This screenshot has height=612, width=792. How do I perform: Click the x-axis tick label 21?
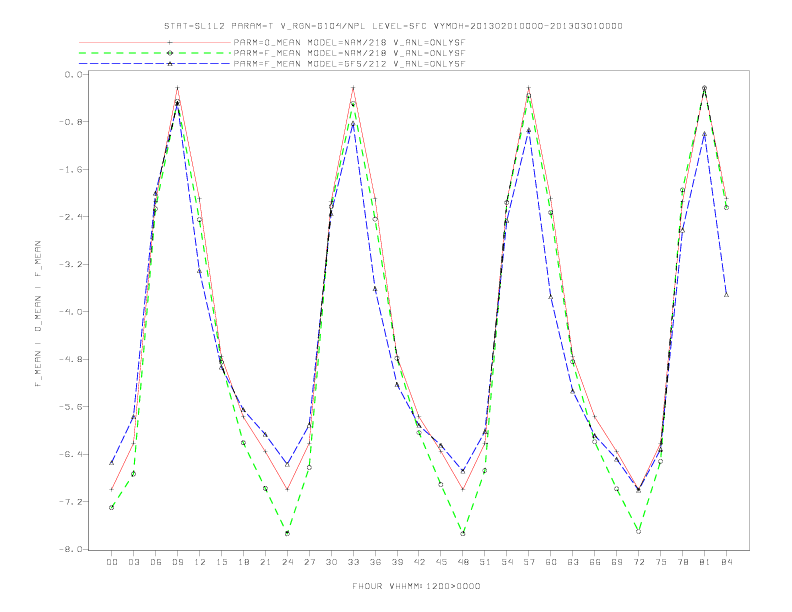click(x=265, y=562)
